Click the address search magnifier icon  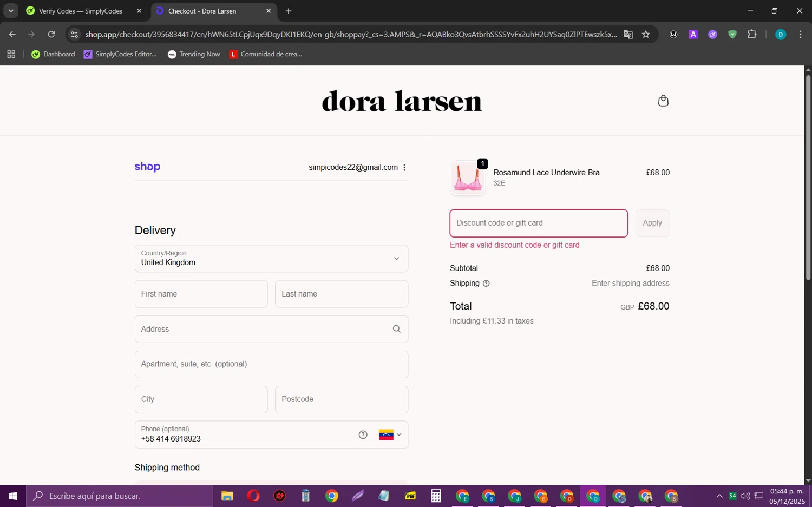click(397, 329)
